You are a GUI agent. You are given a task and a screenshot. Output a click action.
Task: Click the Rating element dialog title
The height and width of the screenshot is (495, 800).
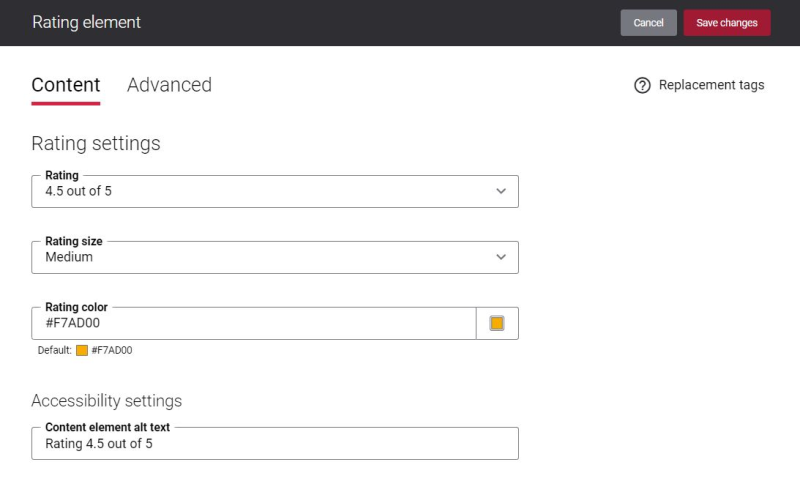[86, 22]
